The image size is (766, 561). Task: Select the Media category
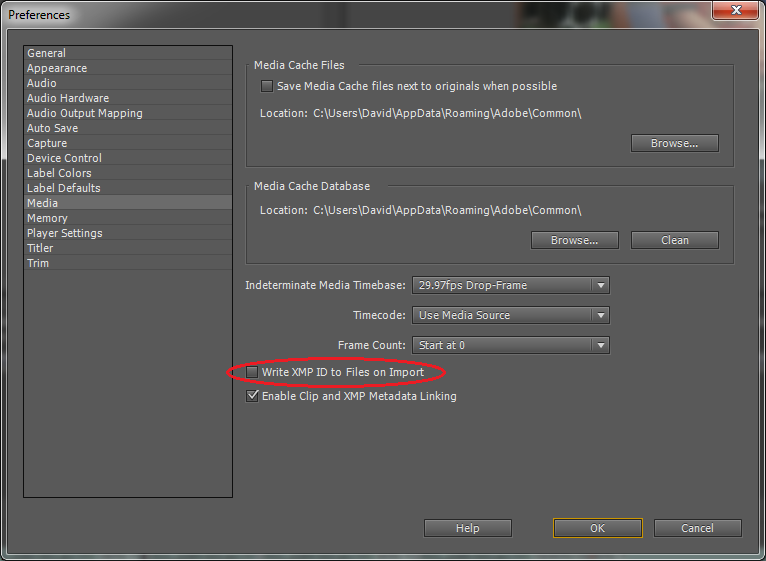[x=128, y=203]
